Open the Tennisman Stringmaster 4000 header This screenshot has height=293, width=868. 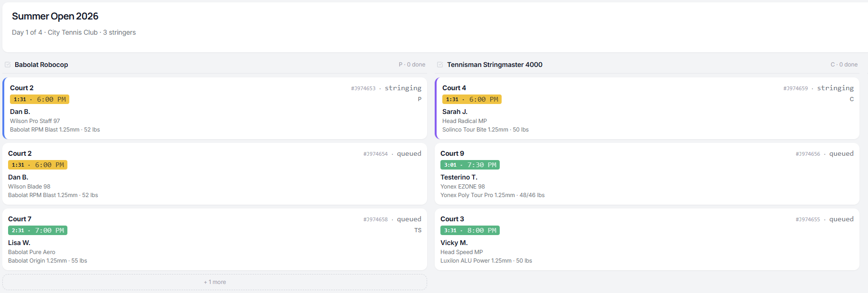coord(647,65)
